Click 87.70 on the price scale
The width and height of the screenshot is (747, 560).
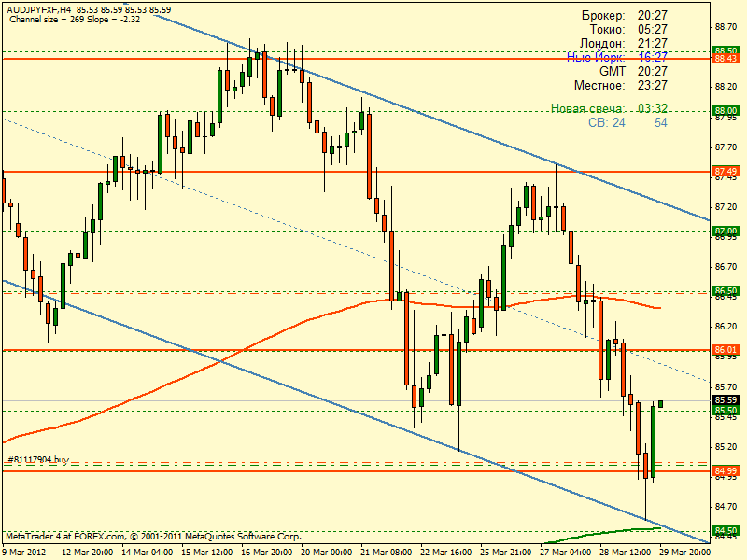click(726, 147)
